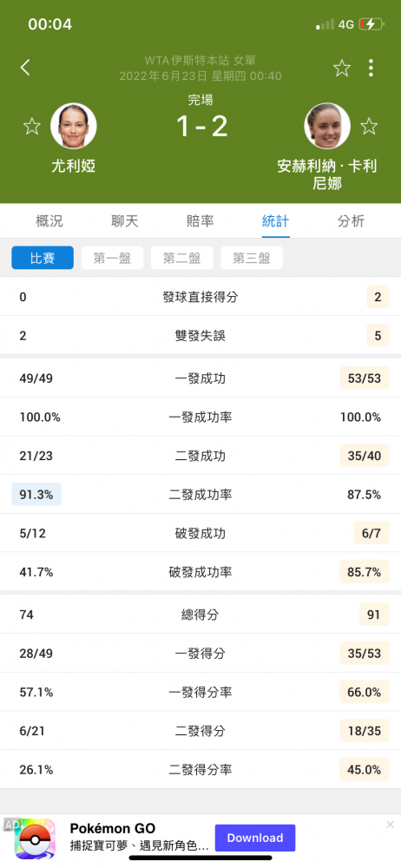Tap the back arrow icon
The width and height of the screenshot is (401, 868).
[x=25, y=68]
